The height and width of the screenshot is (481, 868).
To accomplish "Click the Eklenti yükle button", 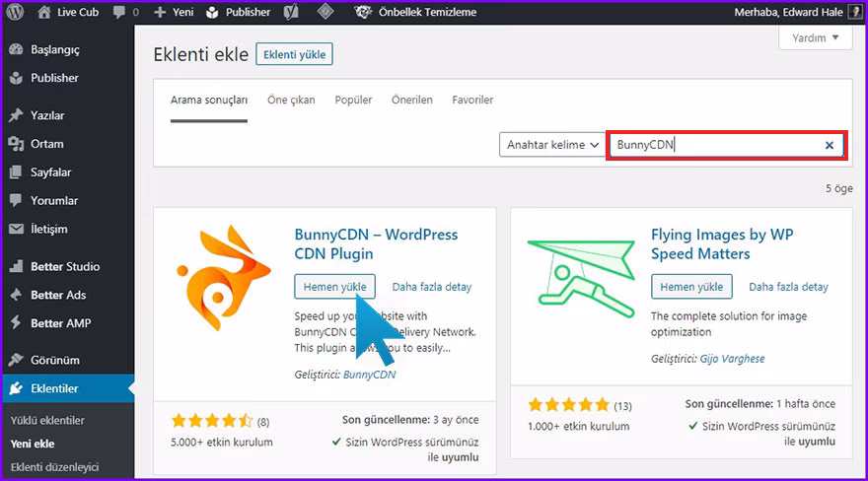I will (294, 54).
